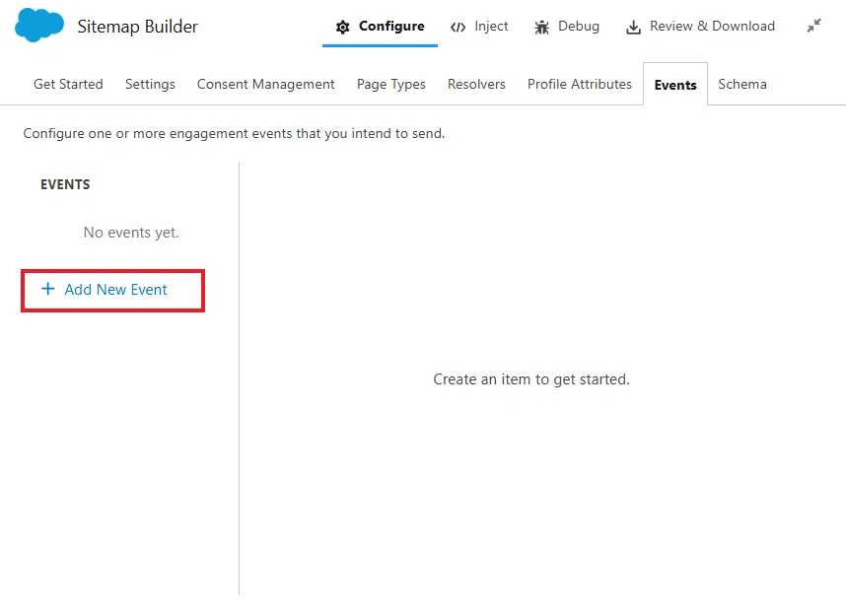Click the Salesforce cloud logo
Image resolution: width=846 pixels, height=616 pixels.
pyautogui.click(x=39, y=26)
